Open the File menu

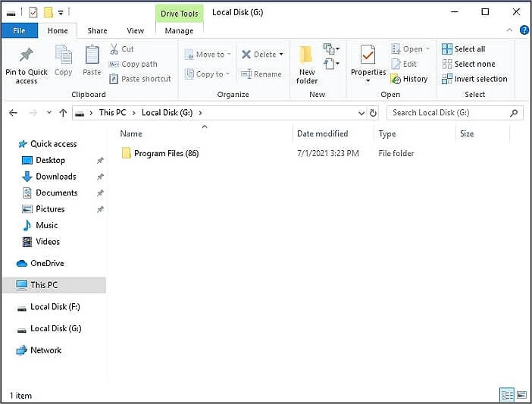click(x=19, y=31)
